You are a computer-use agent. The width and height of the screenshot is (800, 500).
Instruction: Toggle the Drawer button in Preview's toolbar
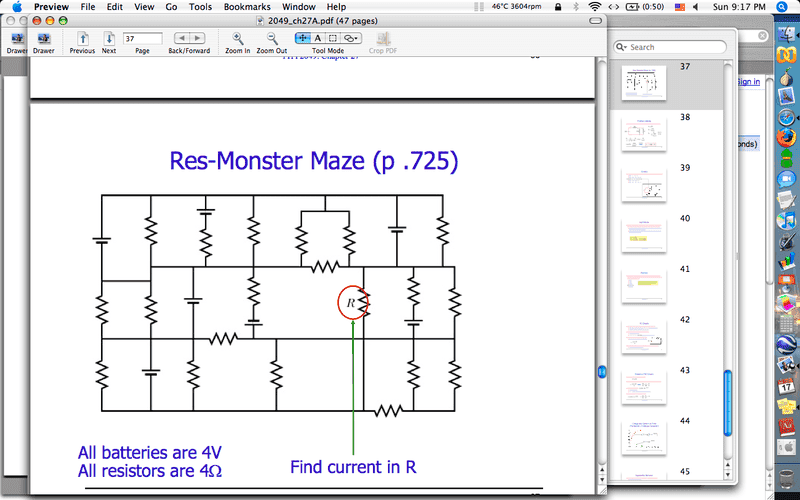pos(44,43)
